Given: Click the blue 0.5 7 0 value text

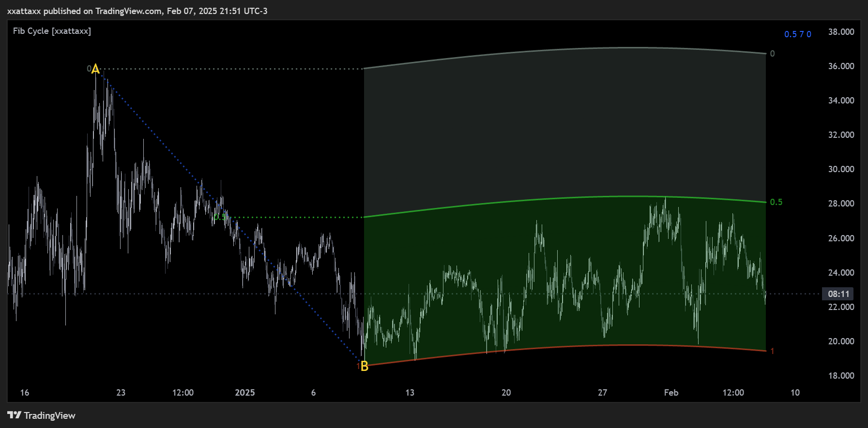Looking at the screenshot, I should [x=798, y=34].
